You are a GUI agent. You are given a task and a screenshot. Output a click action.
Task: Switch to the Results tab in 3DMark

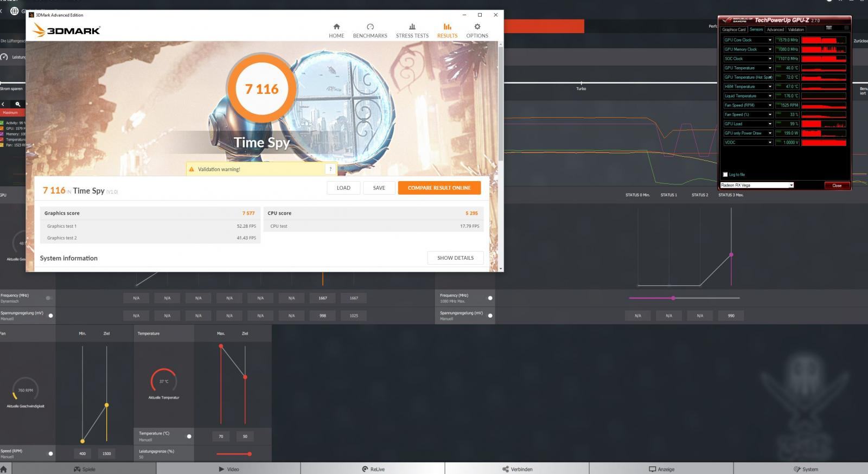447,30
